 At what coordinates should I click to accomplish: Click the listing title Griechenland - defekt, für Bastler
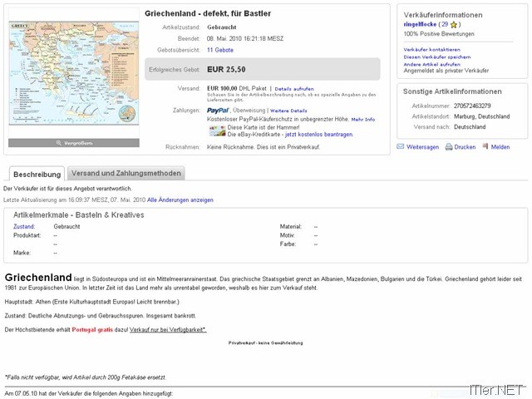tap(208, 13)
